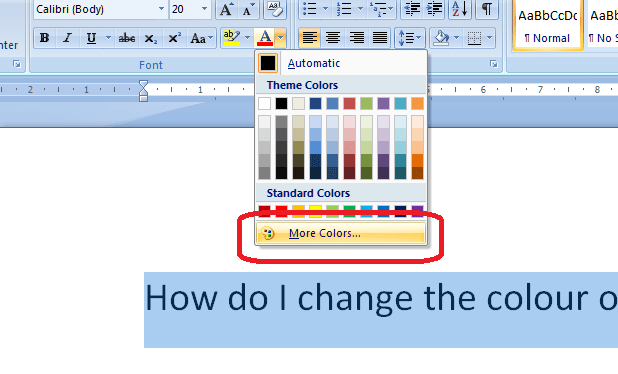The height and width of the screenshot is (374, 618).
Task: Toggle Subscript formatting
Action: point(151,38)
